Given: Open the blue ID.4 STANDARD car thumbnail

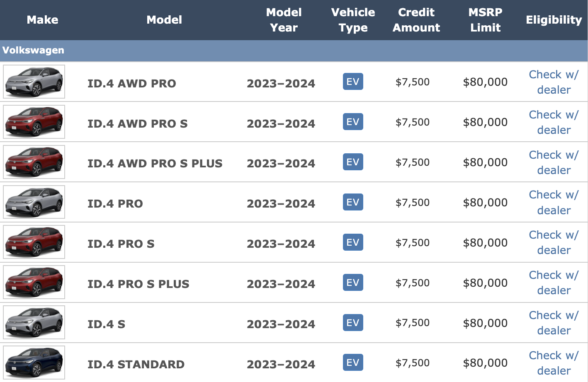Looking at the screenshot, I should tap(34, 363).
